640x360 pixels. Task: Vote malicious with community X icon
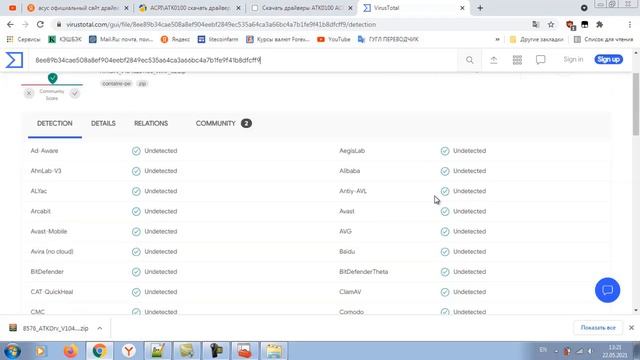(29, 93)
